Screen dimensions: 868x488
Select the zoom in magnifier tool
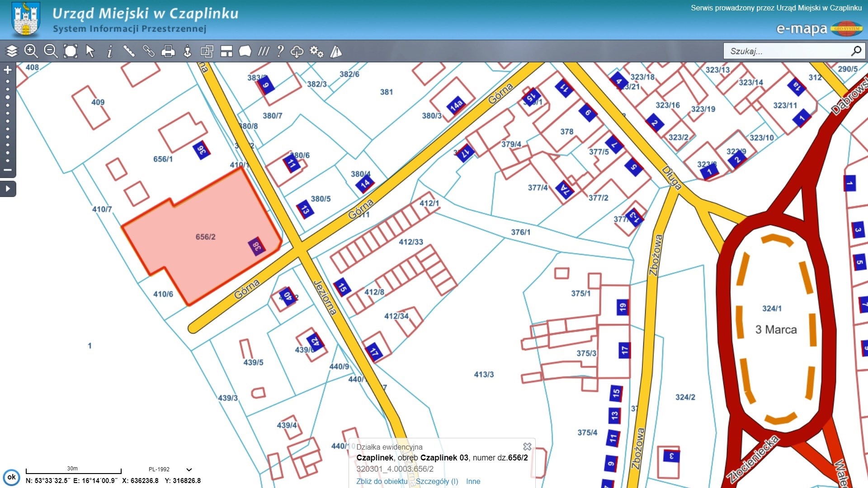coord(31,51)
